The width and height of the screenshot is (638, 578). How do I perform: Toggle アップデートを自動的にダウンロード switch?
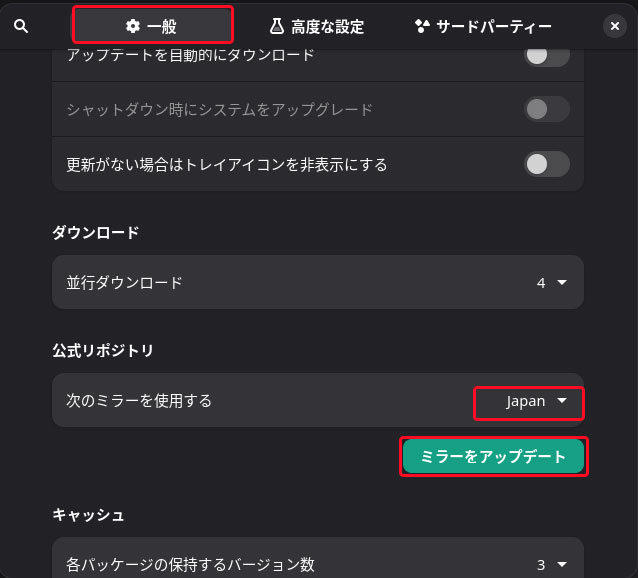(x=547, y=56)
